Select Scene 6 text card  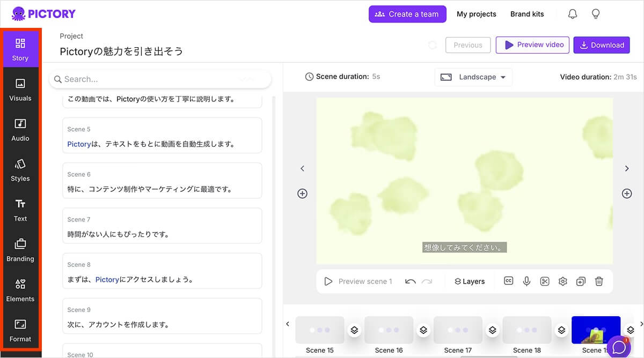click(162, 181)
